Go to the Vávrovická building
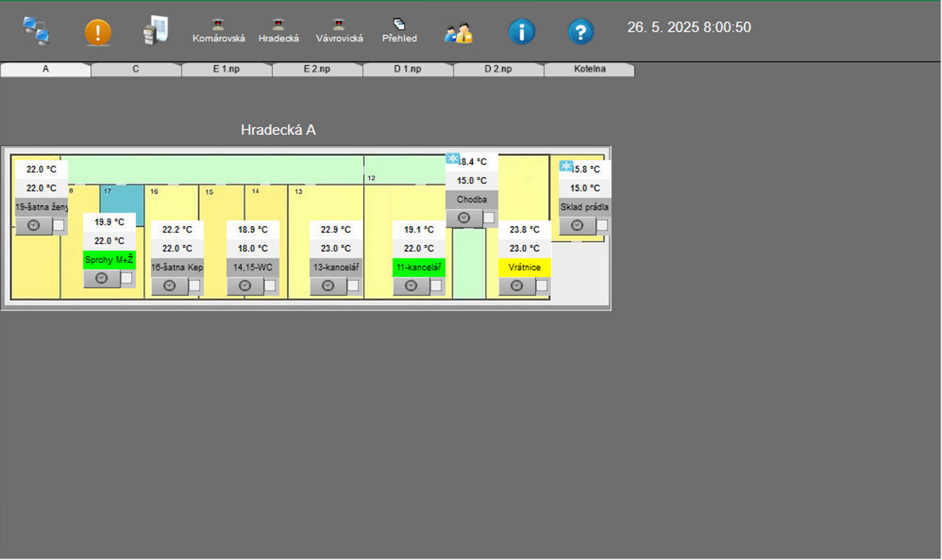 (x=339, y=32)
